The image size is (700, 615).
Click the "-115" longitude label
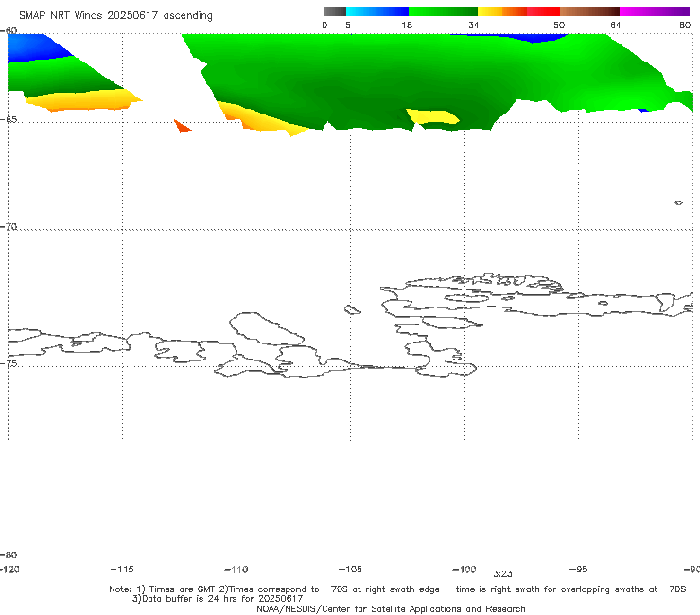pyautogui.click(x=122, y=569)
